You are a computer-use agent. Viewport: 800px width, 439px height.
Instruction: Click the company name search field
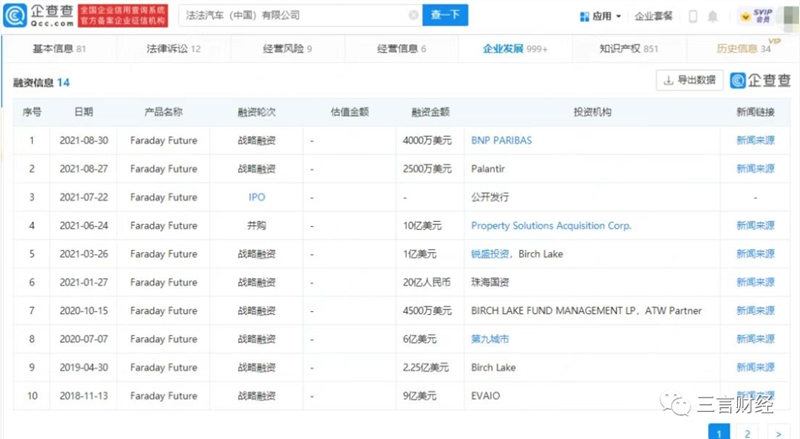pos(300,15)
